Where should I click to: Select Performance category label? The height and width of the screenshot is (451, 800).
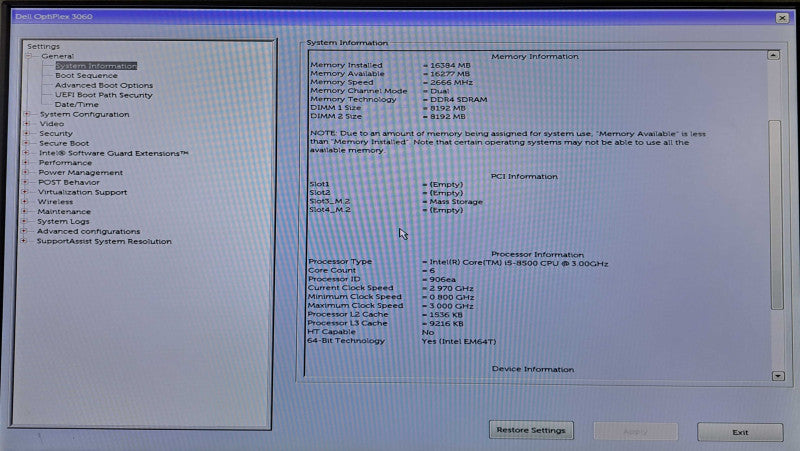pos(65,163)
